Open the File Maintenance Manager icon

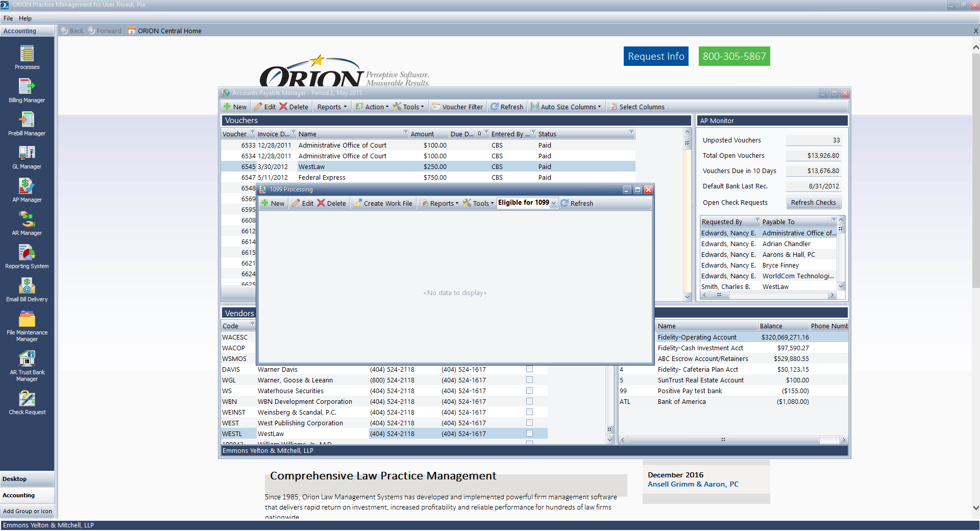coord(27,326)
